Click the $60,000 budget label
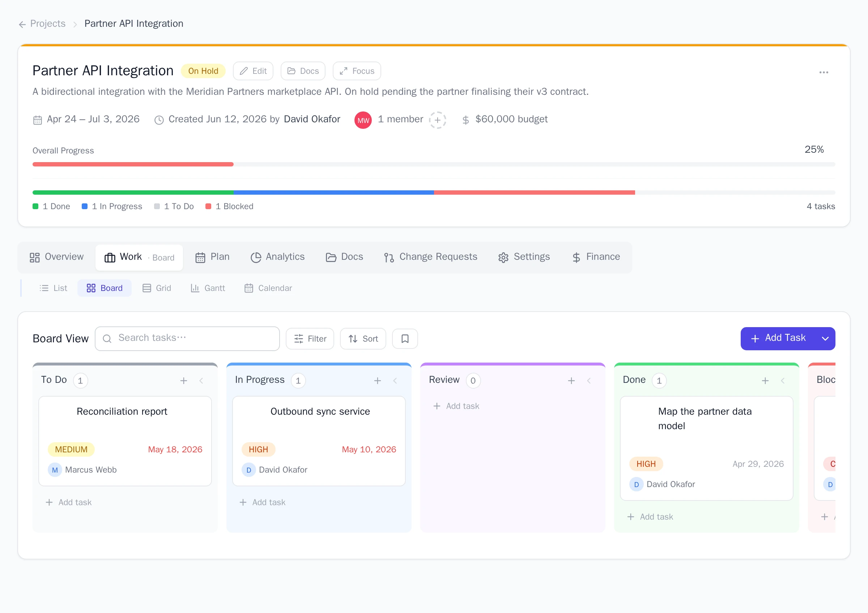This screenshot has width=868, height=613. point(511,119)
